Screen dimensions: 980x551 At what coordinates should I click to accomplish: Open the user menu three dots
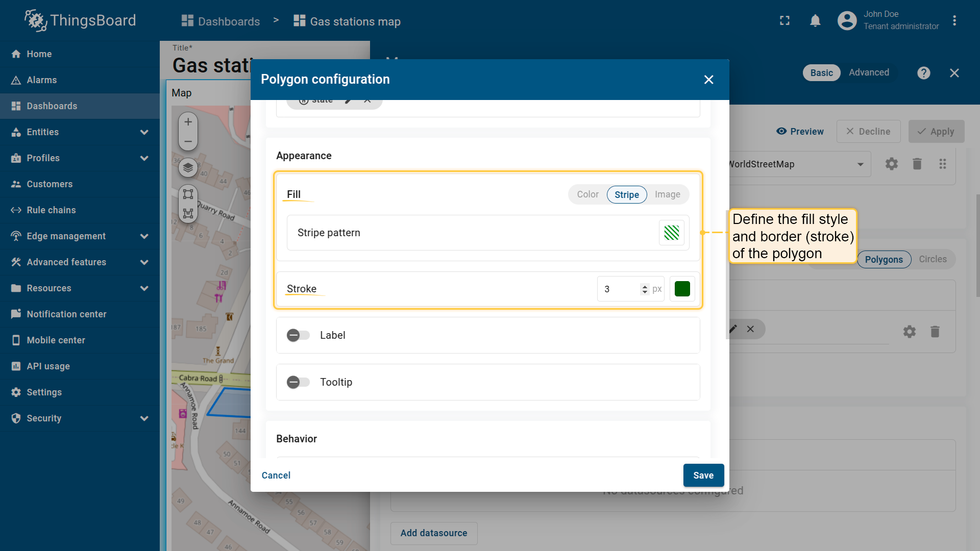click(x=954, y=21)
